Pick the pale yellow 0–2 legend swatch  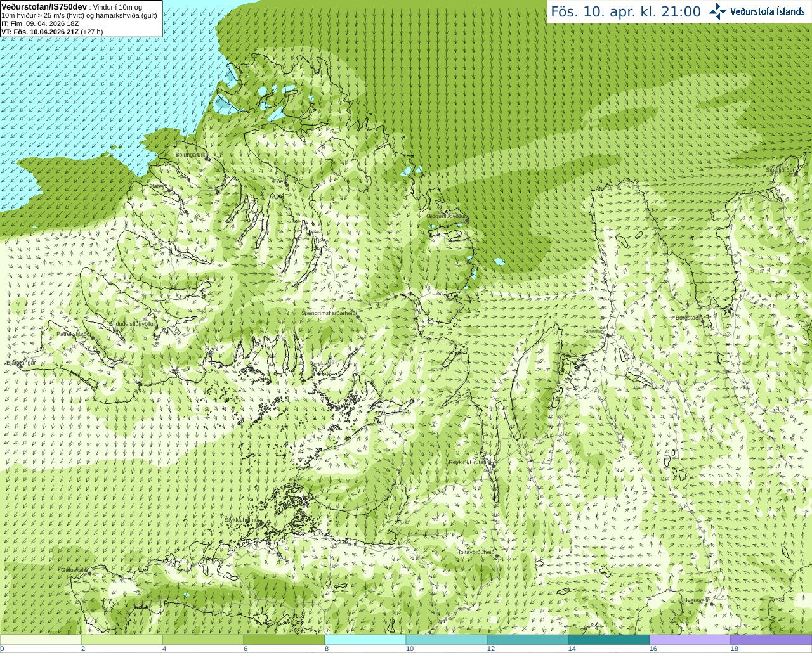(41, 640)
